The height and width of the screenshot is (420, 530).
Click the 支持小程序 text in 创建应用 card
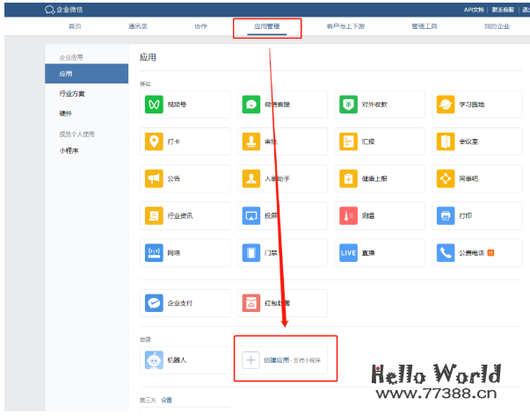307,360
